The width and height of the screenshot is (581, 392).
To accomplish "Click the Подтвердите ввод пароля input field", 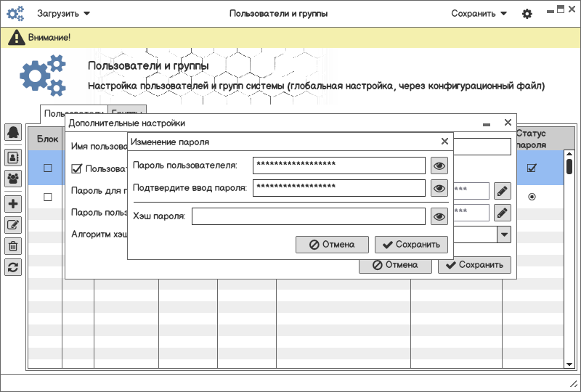I will tap(339, 188).
